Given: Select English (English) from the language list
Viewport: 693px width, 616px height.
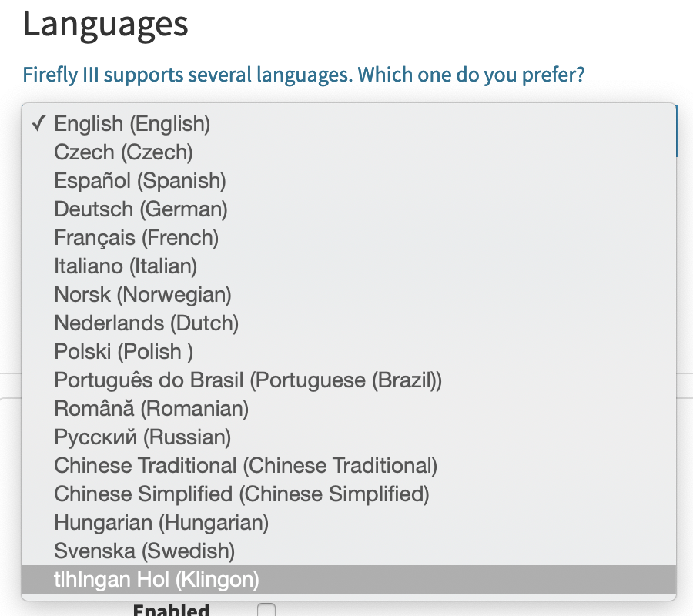Looking at the screenshot, I should 131,123.
